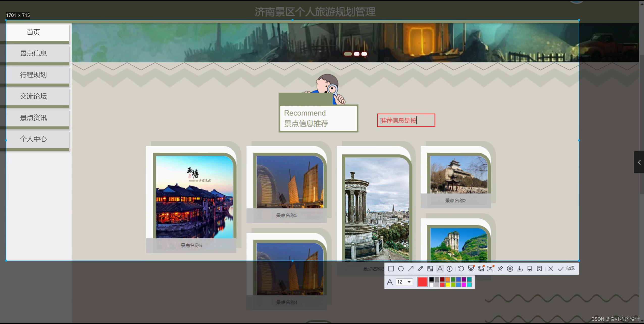
Task: Expand the collapsed right side panel arrow
Action: point(639,162)
